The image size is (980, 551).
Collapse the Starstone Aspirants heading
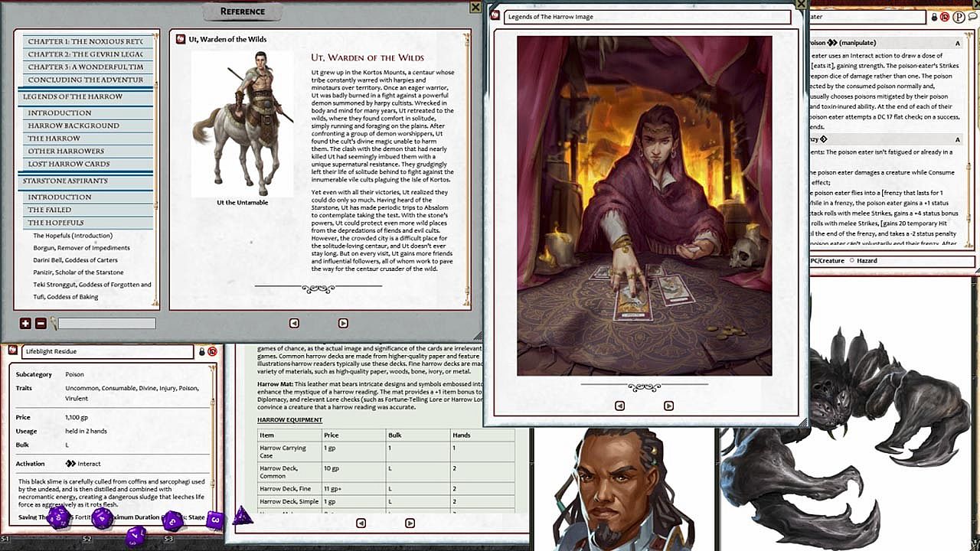pos(86,181)
